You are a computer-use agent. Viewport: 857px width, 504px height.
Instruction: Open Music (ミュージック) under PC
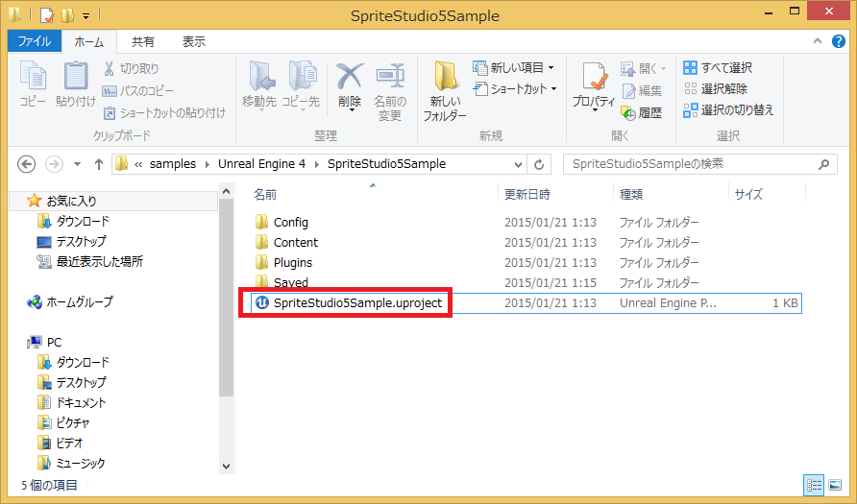pos(71,464)
